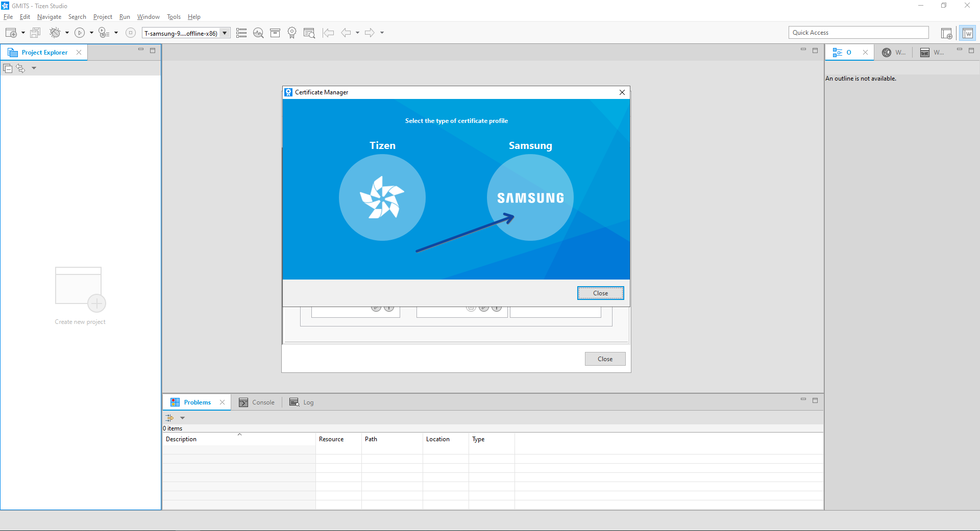Open Problems view menu arrow
980x531 pixels.
(182, 418)
